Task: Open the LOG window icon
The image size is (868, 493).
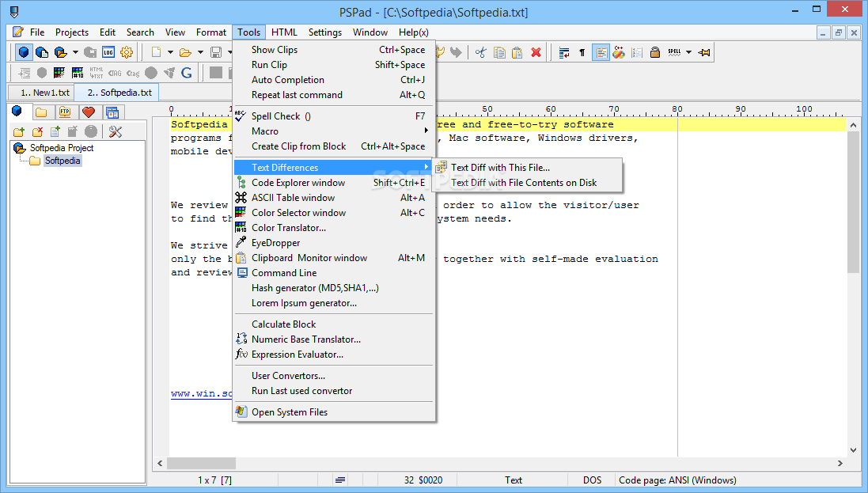Action: (108, 52)
